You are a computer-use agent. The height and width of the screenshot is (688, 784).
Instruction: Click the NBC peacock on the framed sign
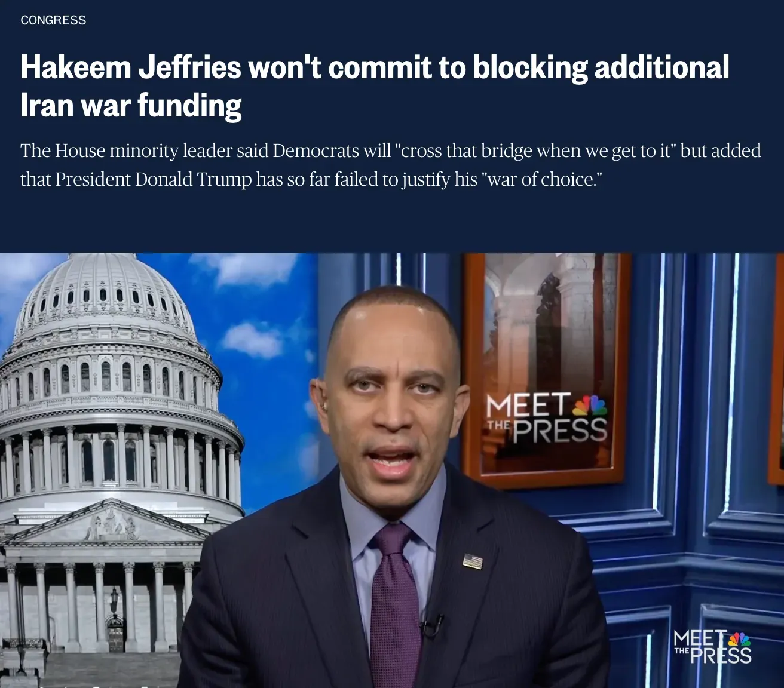coord(590,406)
